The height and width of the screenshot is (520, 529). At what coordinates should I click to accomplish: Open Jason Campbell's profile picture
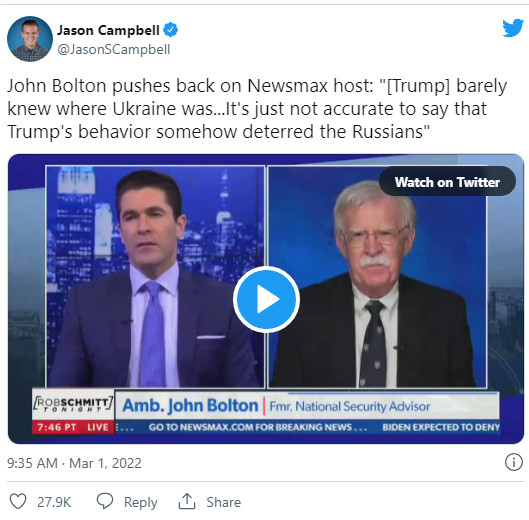(30, 39)
